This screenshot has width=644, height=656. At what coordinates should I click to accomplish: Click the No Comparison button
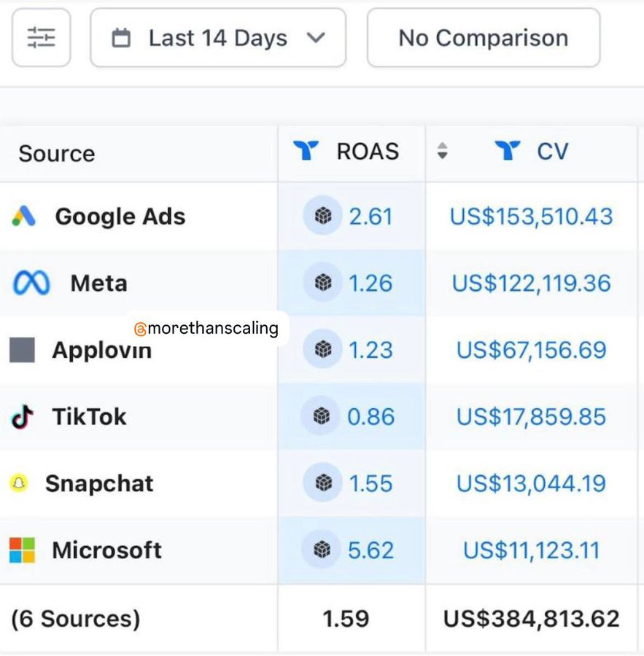pos(484,38)
